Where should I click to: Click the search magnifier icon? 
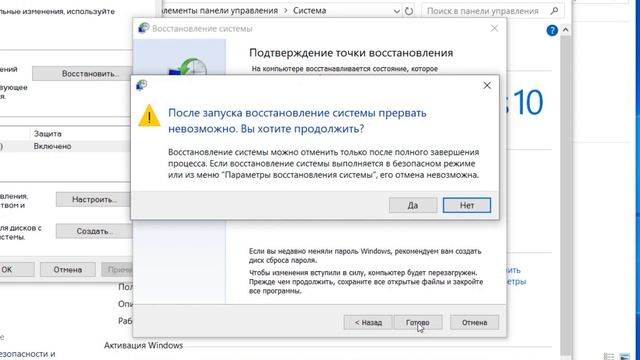pyautogui.click(x=554, y=11)
